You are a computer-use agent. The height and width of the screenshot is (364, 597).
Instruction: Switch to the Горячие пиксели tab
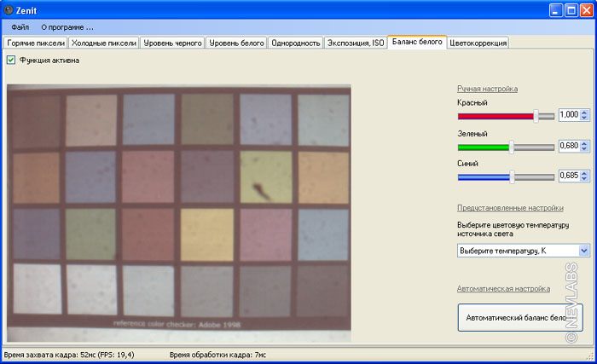pyautogui.click(x=36, y=43)
